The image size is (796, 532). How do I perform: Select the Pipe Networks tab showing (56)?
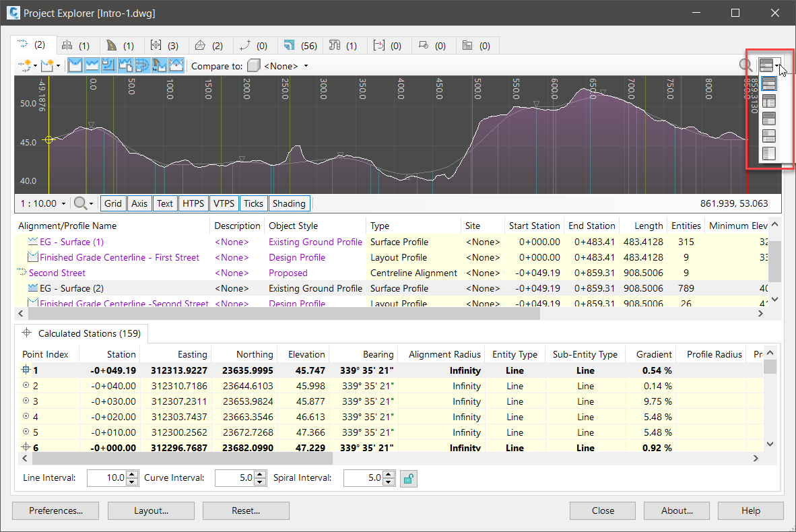tap(300, 46)
